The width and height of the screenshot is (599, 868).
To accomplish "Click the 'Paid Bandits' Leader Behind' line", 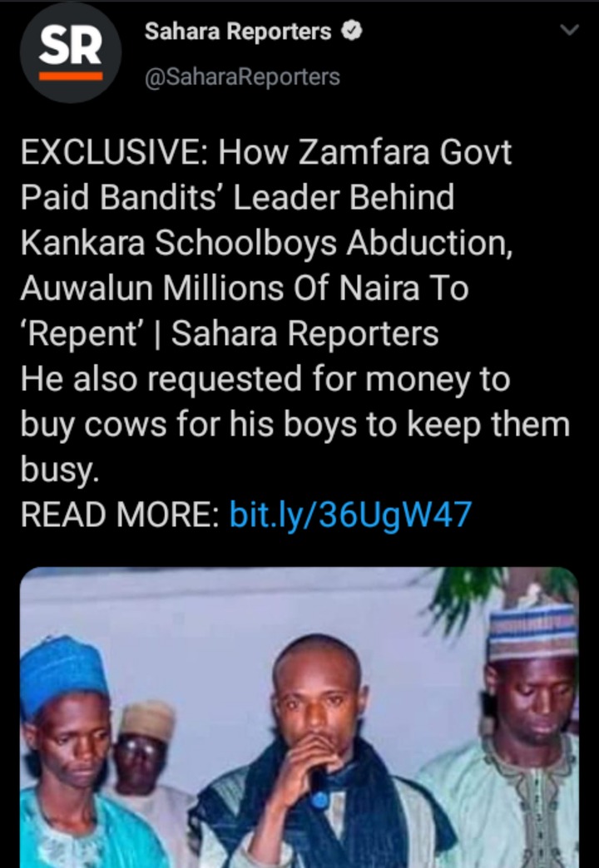I will point(237,198).
